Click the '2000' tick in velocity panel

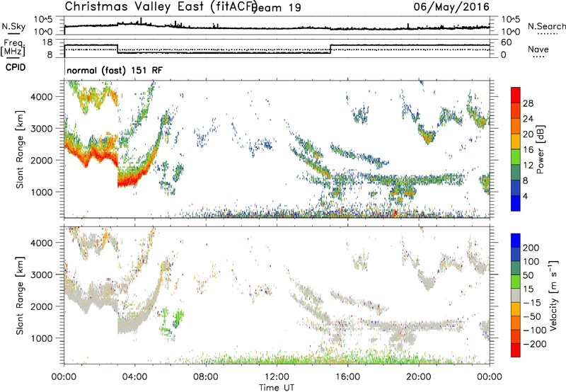click(41, 306)
